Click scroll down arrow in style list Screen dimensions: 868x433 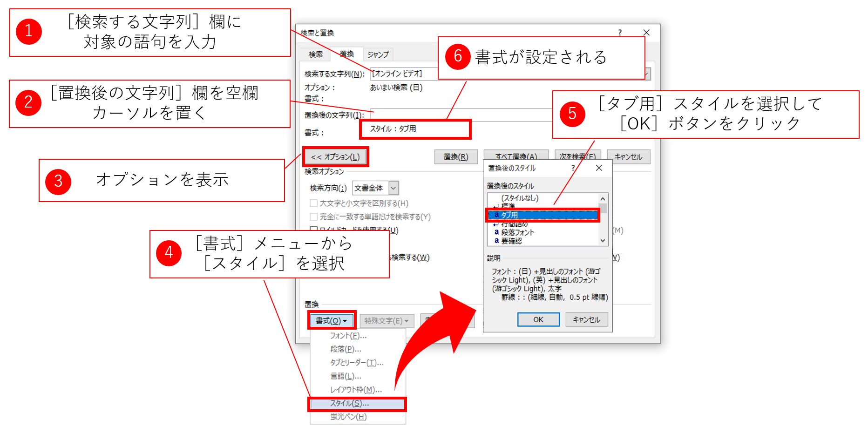pyautogui.click(x=603, y=241)
